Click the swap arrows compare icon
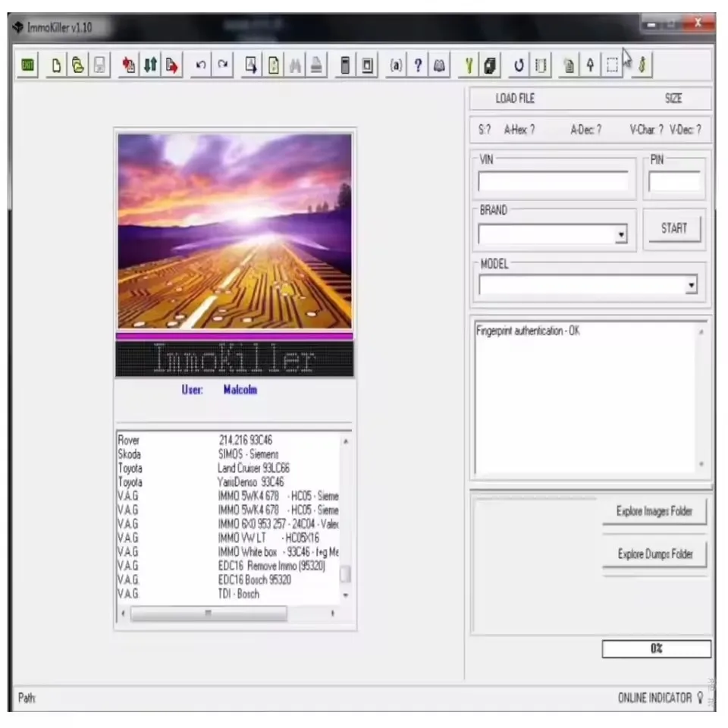Viewport: 728px width, 728px height. click(x=150, y=65)
